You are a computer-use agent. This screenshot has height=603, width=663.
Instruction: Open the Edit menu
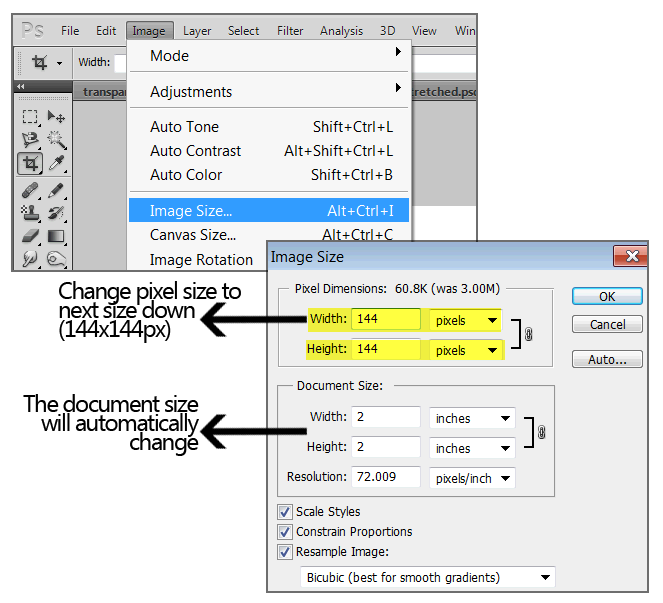[x=106, y=31]
